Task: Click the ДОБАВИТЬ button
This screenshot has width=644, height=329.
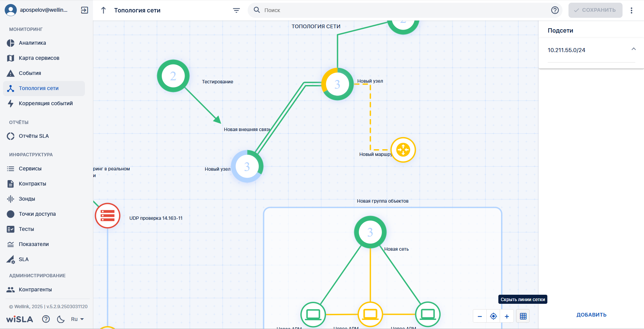Action: pos(591,315)
